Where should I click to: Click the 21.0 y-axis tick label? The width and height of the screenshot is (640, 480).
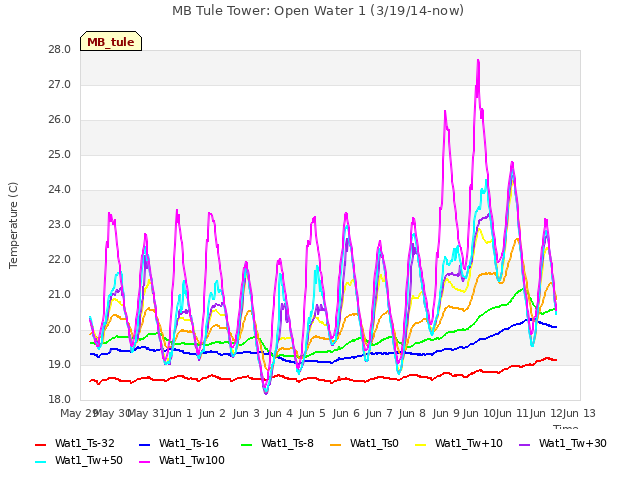[x=60, y=295]
